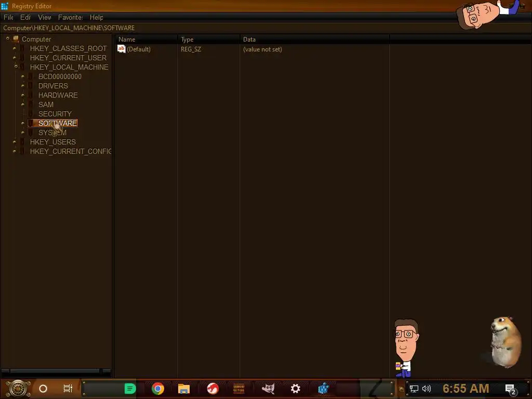Click the REG_SZ type cell
This screenshot has width=532, height=399.
[x=191, y=49]
